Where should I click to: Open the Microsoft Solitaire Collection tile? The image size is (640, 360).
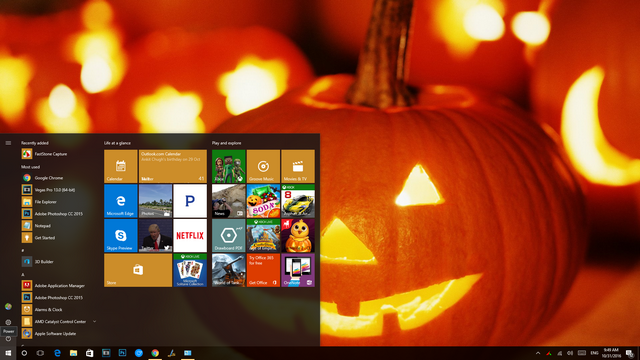[190, 270]
